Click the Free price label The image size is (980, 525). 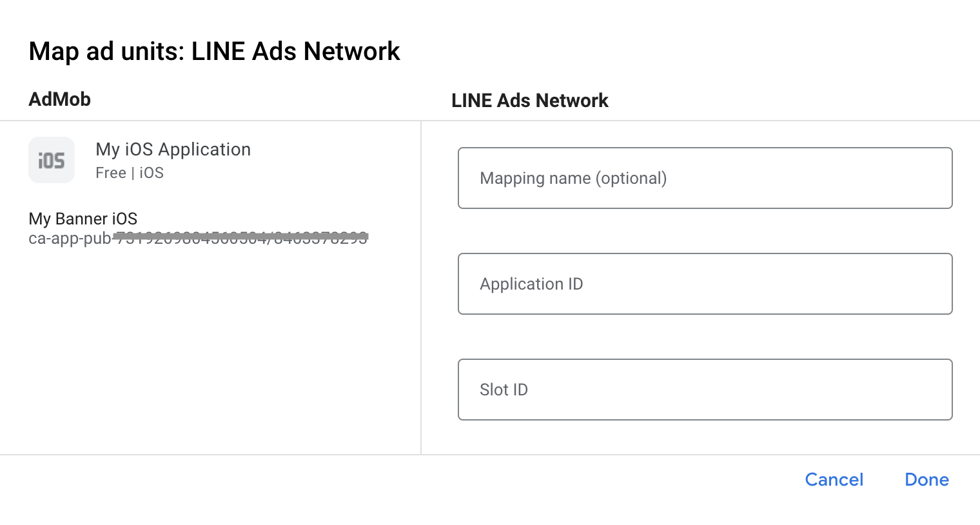110,173
